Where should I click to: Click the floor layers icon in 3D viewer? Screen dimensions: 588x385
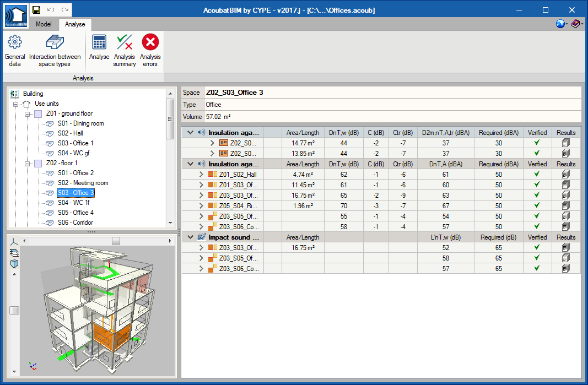point(14,253)
